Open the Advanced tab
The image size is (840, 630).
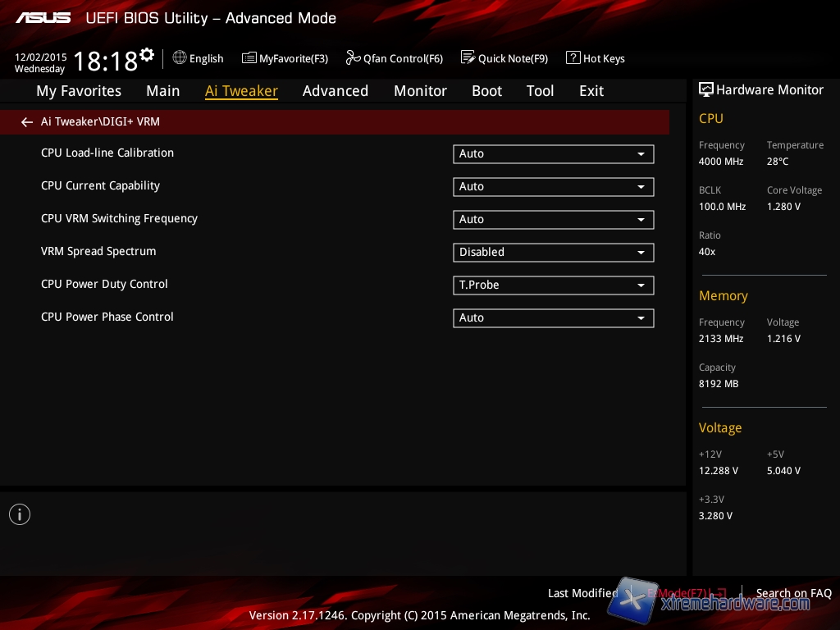tap(335, 91)
